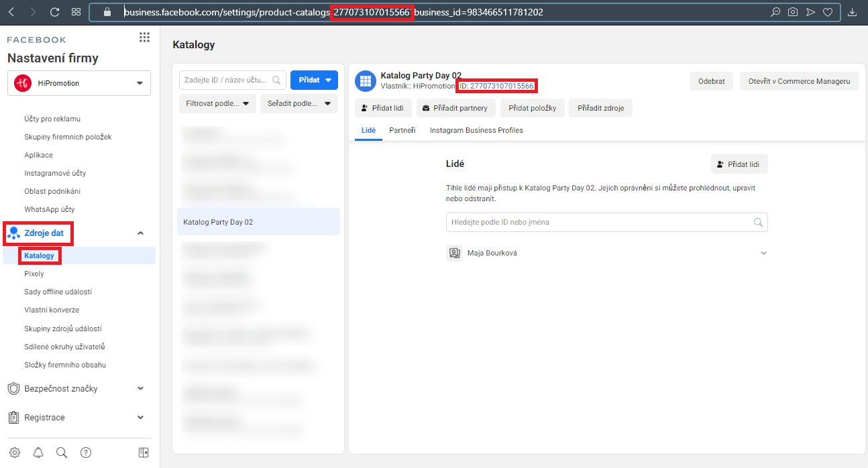This screenshot has height=468, width=868.
Task: Expand the Registrace section chevron
Action: pos(140,417)
